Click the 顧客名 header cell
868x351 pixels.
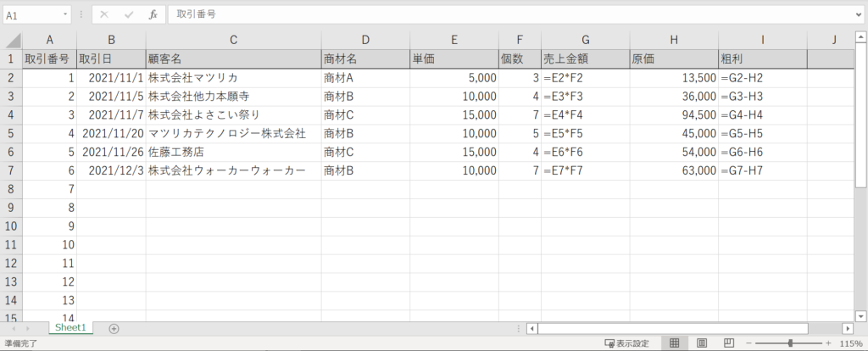tap(234, 58)
